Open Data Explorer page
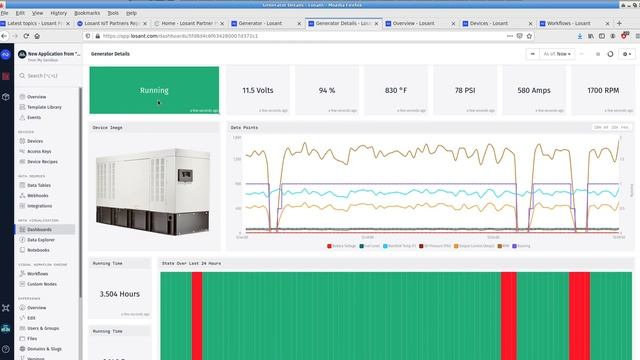The height and width of the screenshot is (360, 640). click(x=41, y=240)
